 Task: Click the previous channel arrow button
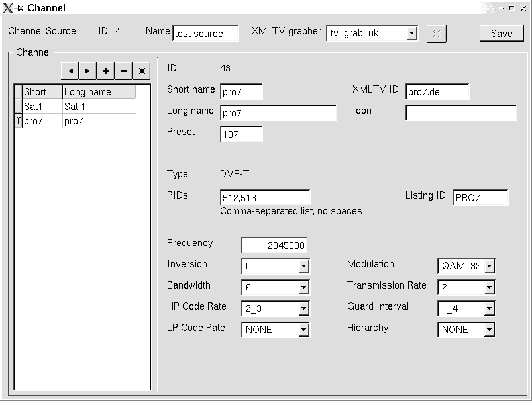click(70, 71)
